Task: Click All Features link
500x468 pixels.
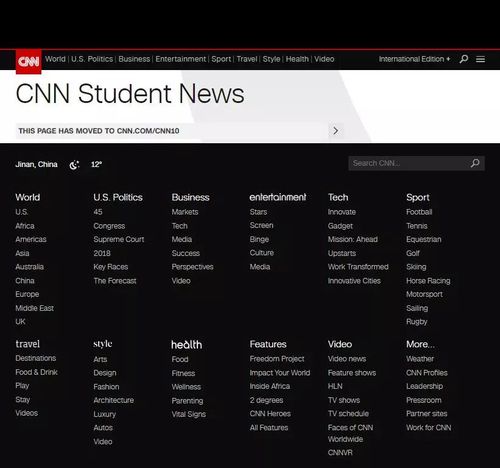Action: 269,428
